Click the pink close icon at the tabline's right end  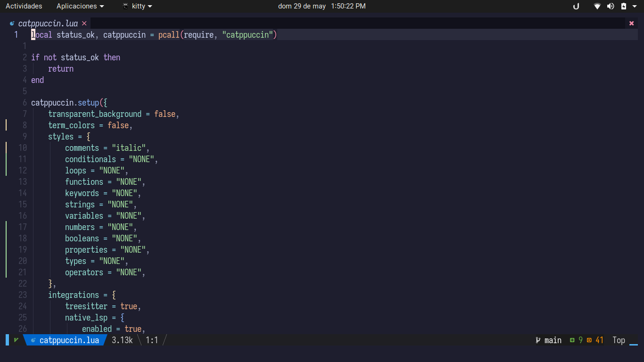632,24
